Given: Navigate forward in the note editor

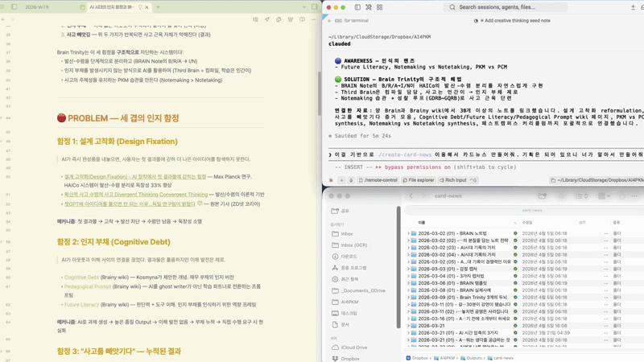Looking at the screenshot, I should [13, 19].
